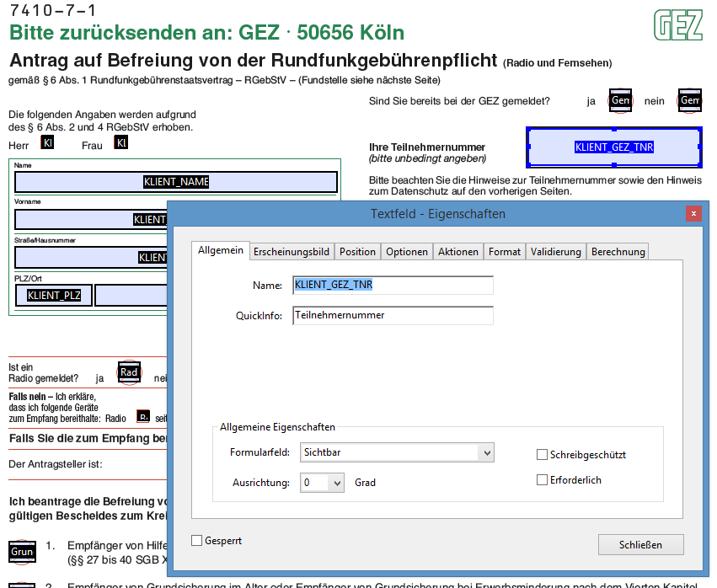Toggle the Gesperrt checkbox
This screenshot has width=717, height=588.
[196, 541]
